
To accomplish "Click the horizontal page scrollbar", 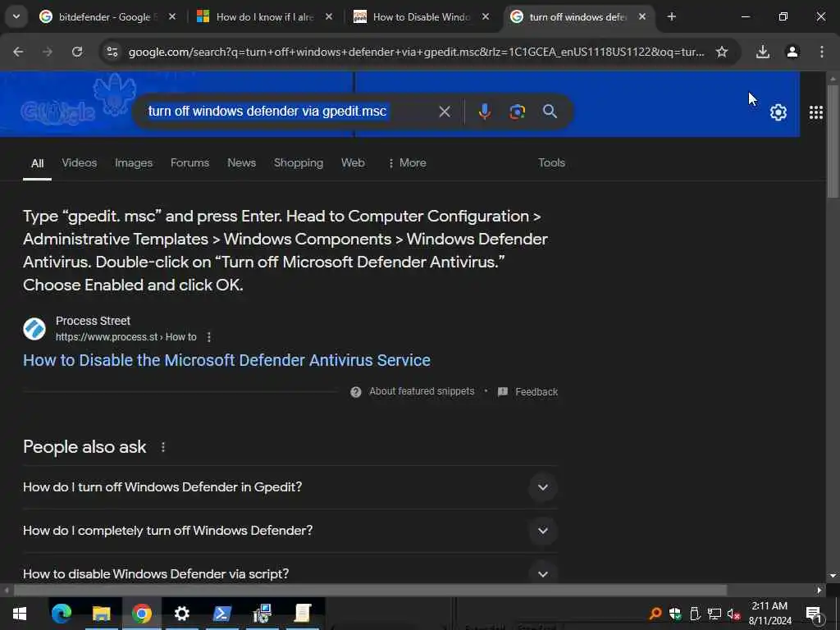I will point(370,591).
